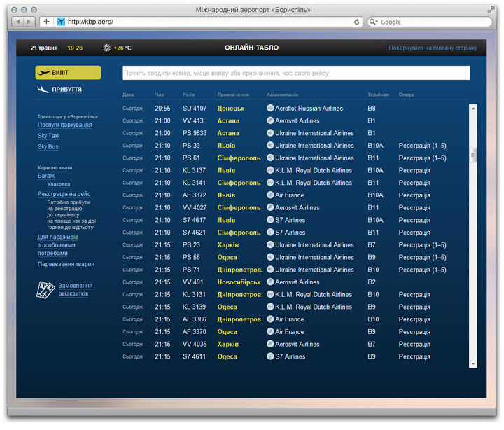The width and height of the screenshot is (504, 430).
Task: Follow the Повернутися на головну сторінку link
Action: coord(433,48)
